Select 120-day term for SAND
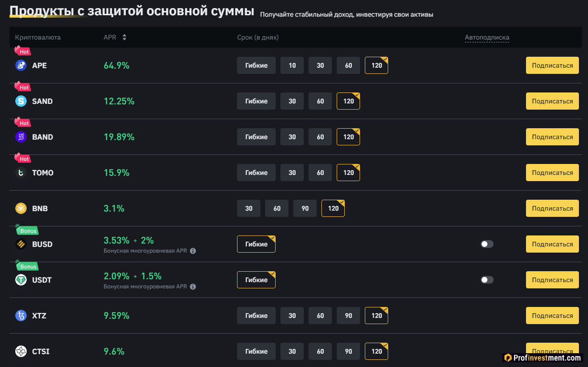The width and height of the screenshot is (588, 367). coord(349,101)
